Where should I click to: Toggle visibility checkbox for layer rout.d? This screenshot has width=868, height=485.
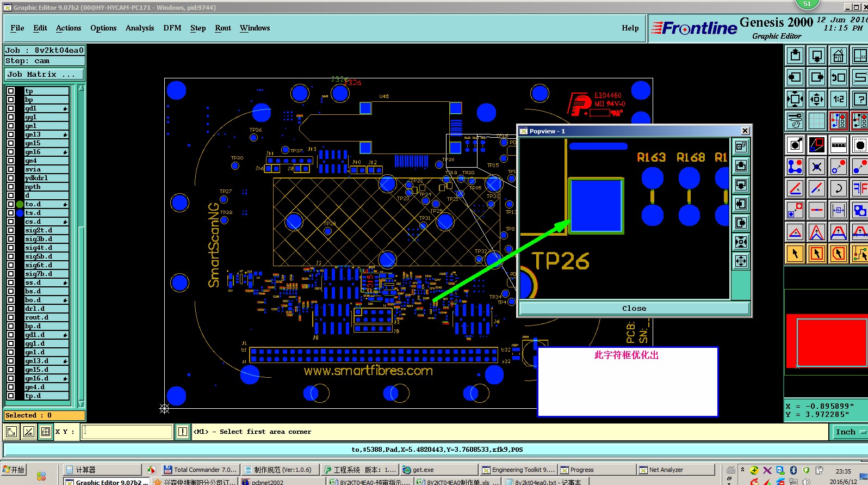(x=11, y=317)
